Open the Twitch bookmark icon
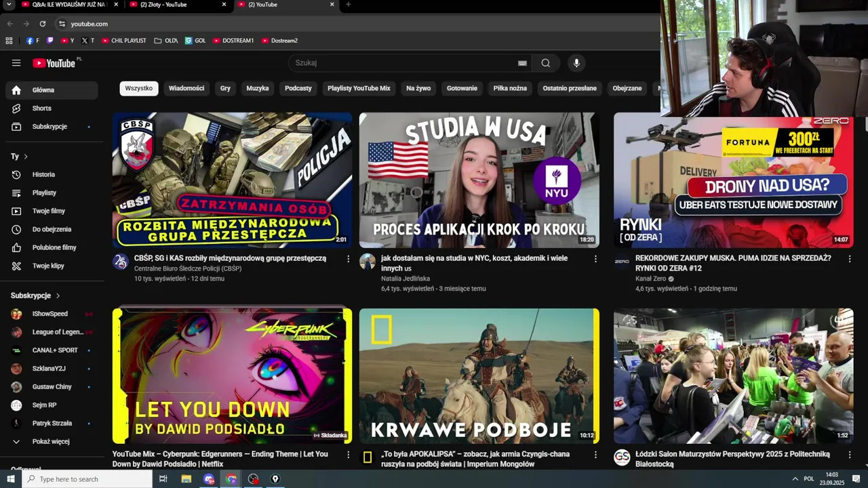 pos(50,41)
